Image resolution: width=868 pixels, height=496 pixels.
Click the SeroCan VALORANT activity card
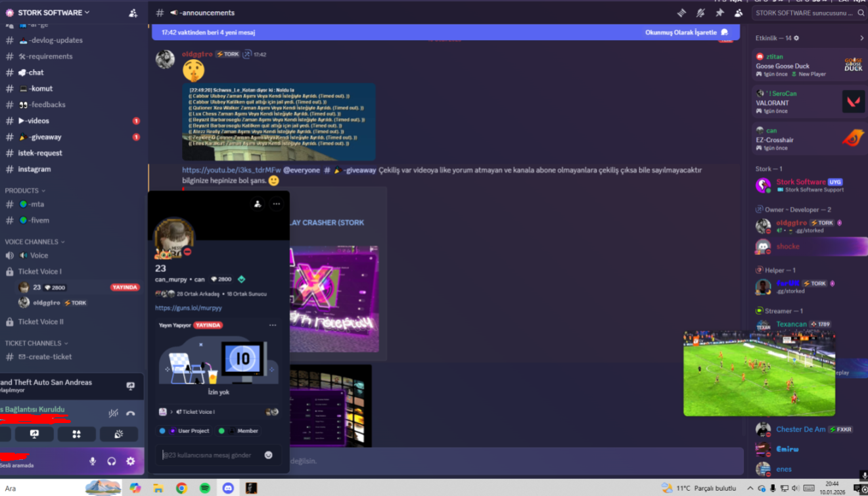click(x=810, y=102)
